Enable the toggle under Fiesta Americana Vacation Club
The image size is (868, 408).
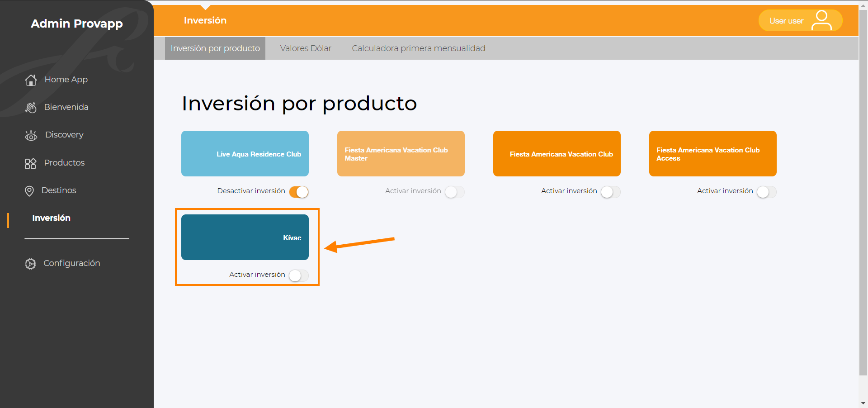click(x=611, y=192)
